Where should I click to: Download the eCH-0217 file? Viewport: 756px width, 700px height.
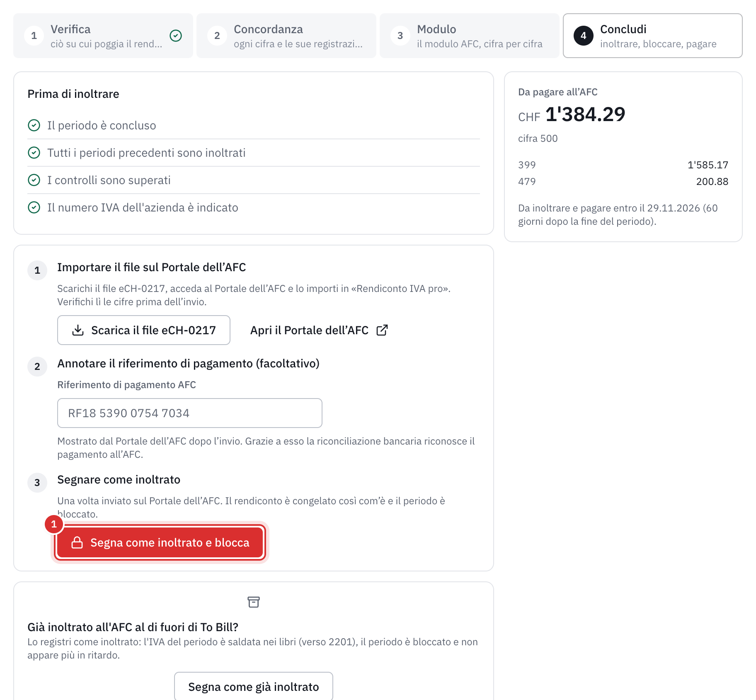[144, 330]
